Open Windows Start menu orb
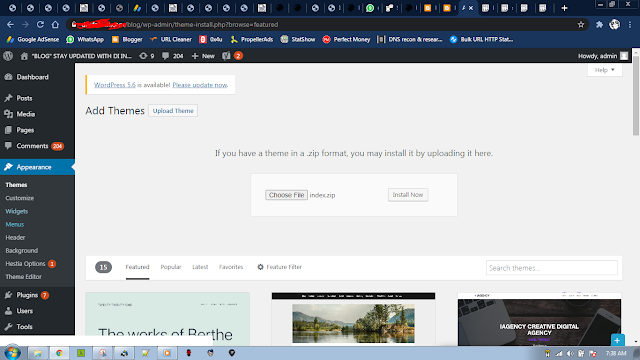 click(12, 353)
